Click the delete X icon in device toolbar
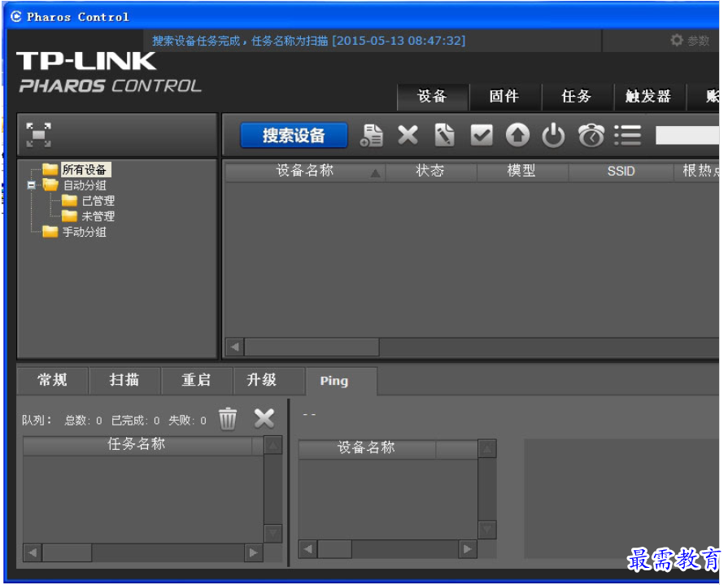This screenshot has height=585, width=728. click(x=408, y=136)
